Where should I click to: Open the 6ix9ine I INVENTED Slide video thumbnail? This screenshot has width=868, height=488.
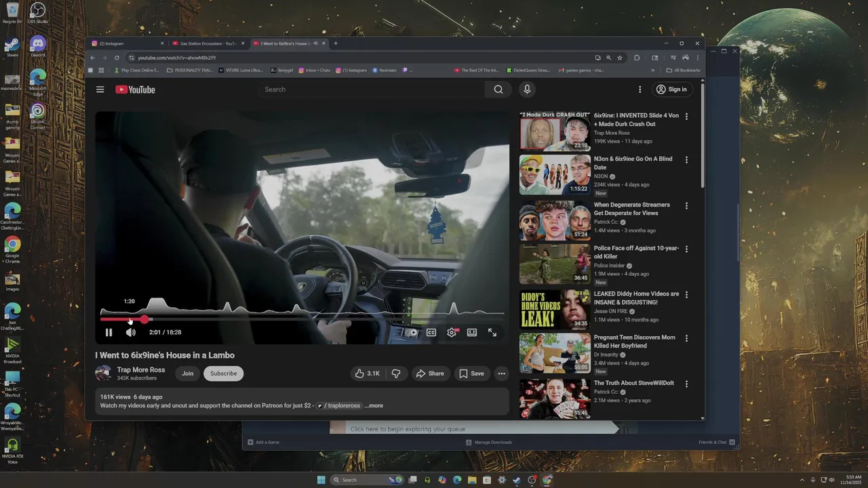coord(555,131)
